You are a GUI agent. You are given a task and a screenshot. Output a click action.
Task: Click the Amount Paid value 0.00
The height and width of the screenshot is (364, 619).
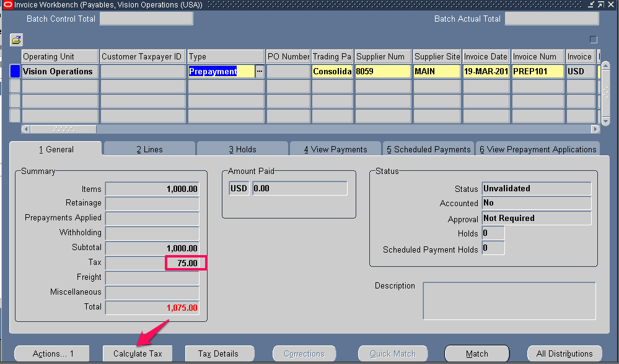pyautogui.click(x=300, y=189)
